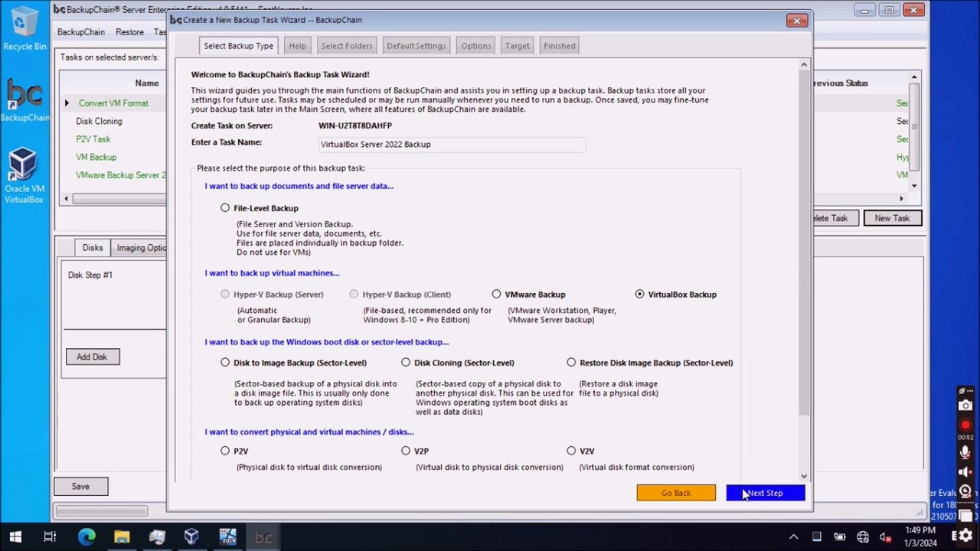Choose Restore Disk Image Backup option

click(x=571, y=363)
